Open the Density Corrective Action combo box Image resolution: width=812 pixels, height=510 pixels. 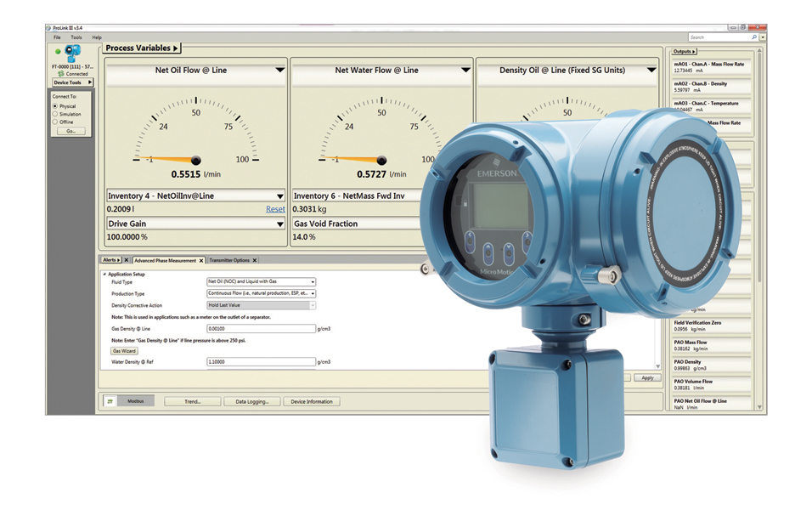click(x=262, y=305)
